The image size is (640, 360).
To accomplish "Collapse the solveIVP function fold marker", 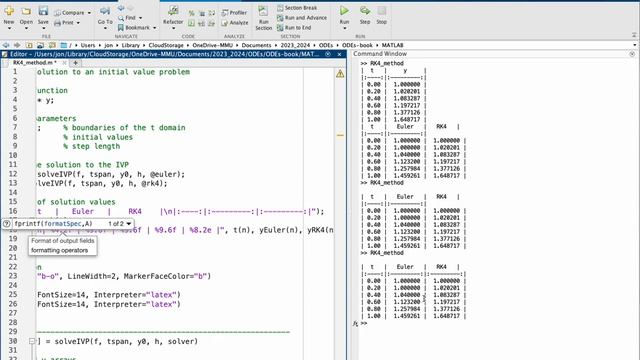I will pyautogui.click(x=32, y=341).
